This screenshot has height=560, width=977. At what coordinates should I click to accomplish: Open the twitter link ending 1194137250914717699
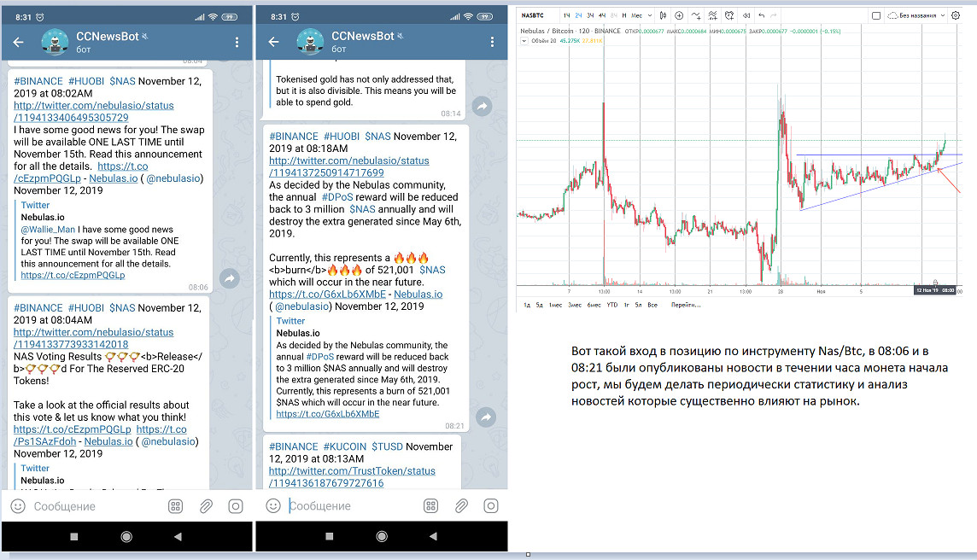[x=349, y=166]
